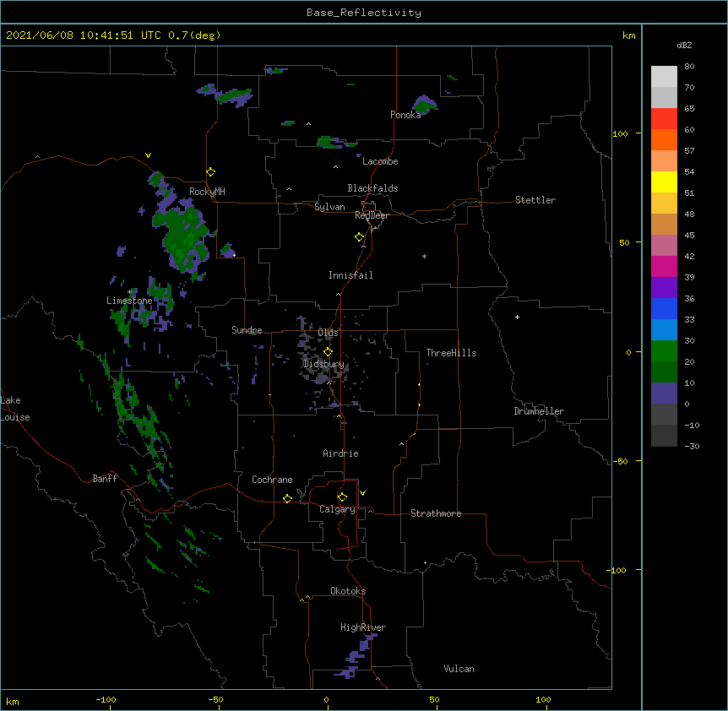
Task: Click the Limestone label
Action: point(129,301)
